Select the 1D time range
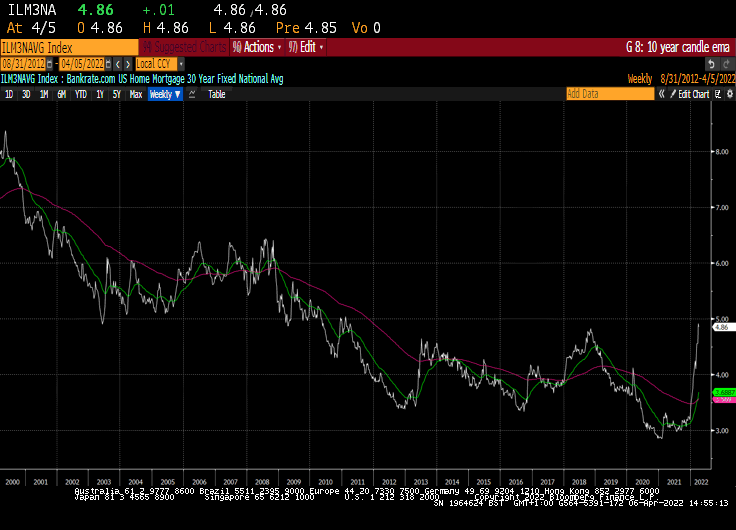 tap(9, 94)
